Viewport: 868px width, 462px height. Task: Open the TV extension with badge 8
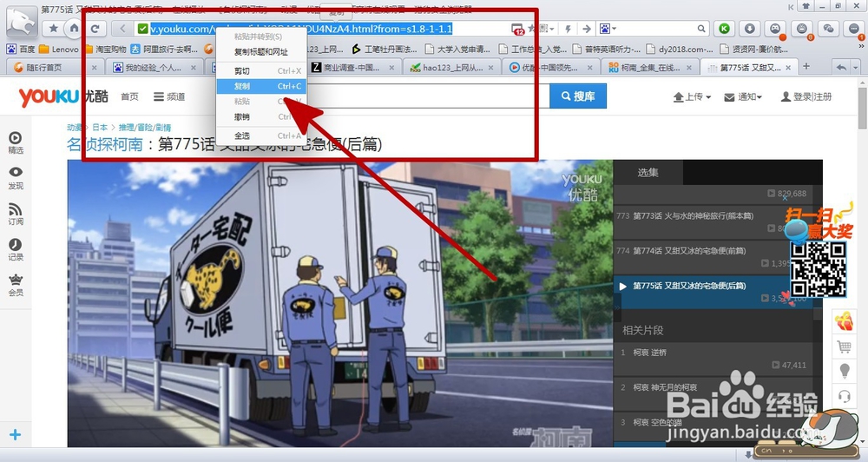click(802, 29)
